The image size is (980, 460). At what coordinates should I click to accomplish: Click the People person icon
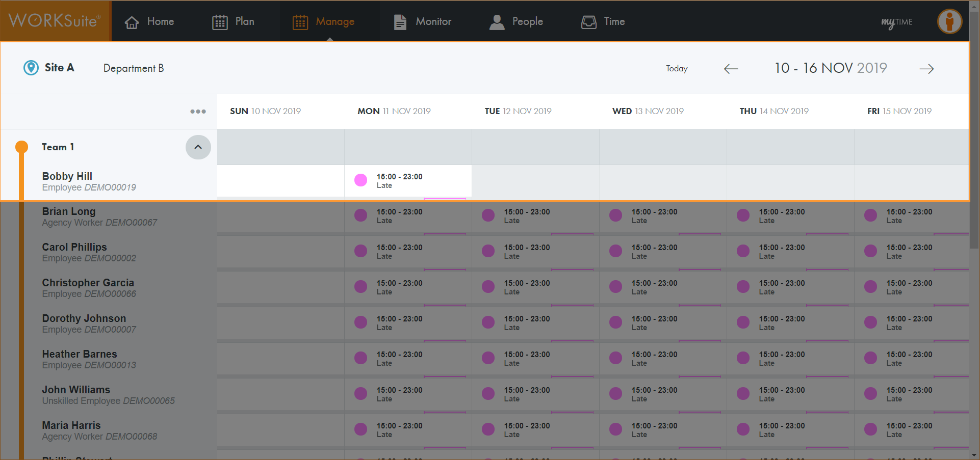(497, 22)
